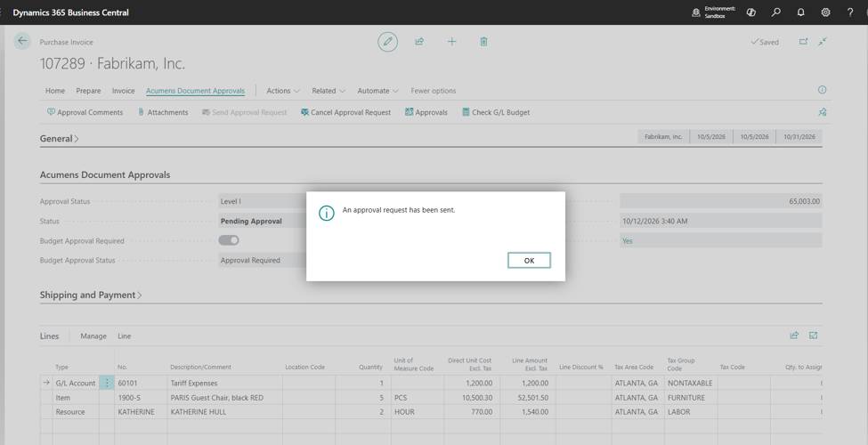Viewport: 868px width, 445px height.
Task: Open Approval Comments action
Action: click(85, 112)
